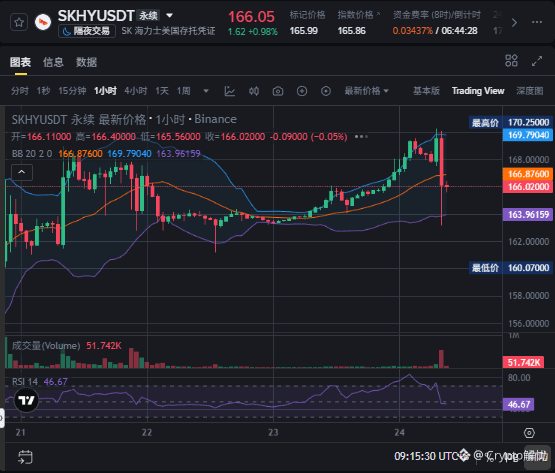Open the go-to-date calendar icon
Viewport: 555px width, 473px height.
25,457
